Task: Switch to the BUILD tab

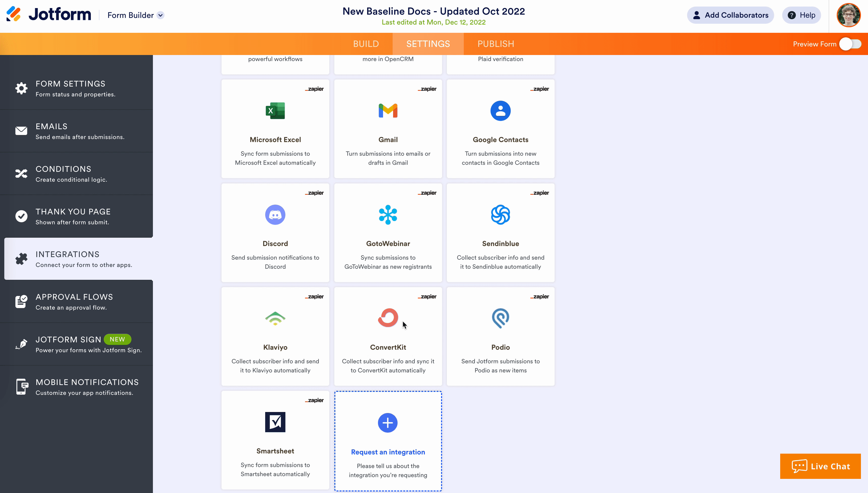Action: point(366,44)
